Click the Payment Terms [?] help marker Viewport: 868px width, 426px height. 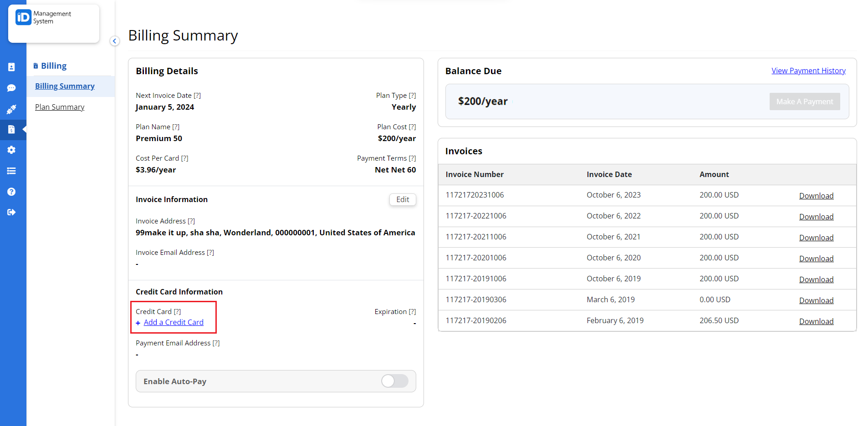[412, 158]
